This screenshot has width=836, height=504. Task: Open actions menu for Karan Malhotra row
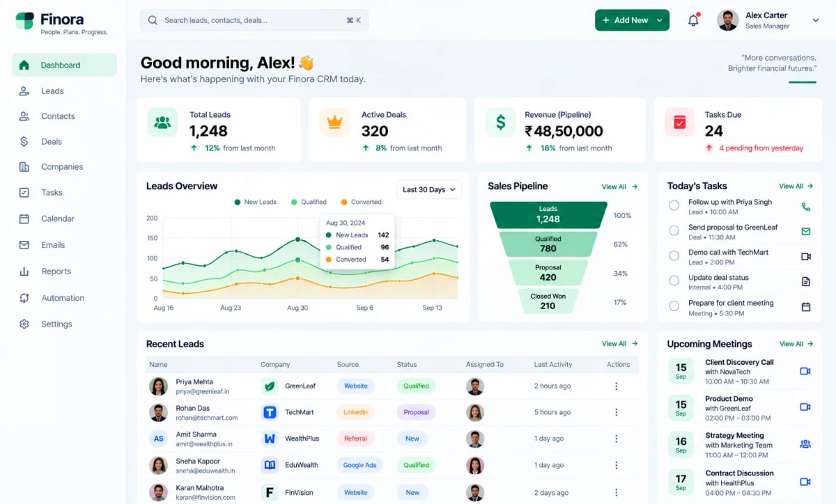[x=616, y=492]
